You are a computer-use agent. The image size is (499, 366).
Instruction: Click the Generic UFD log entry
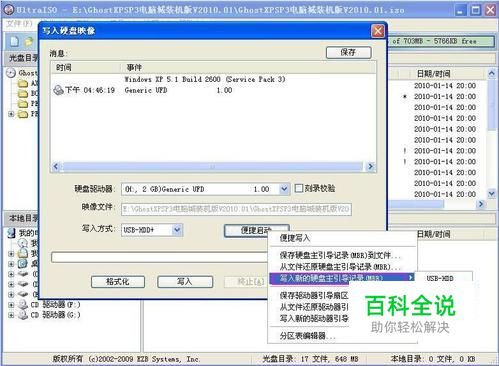coord(178,90)
